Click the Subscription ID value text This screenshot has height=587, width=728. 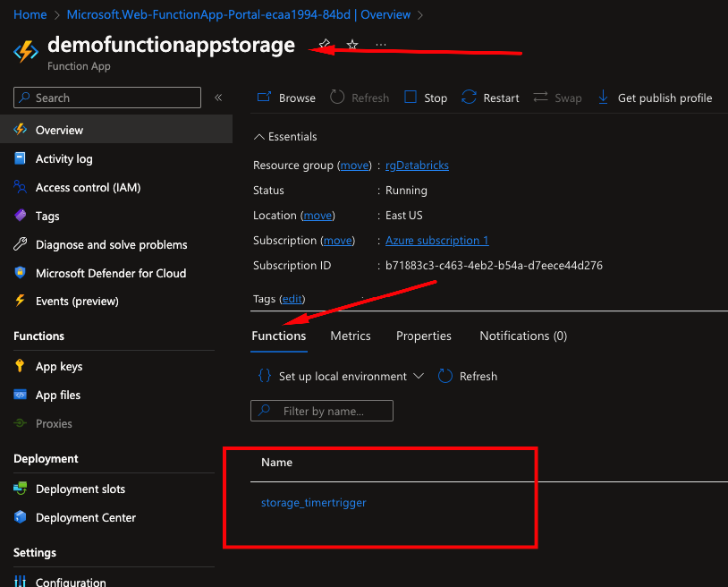[x=494, y=265]
